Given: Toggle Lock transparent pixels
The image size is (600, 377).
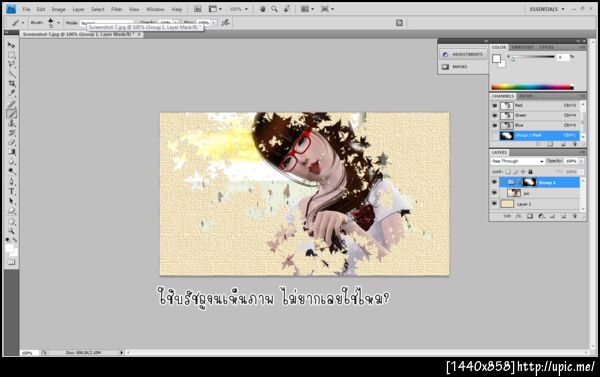Looking at the screenshot, I should pos(508,171).
